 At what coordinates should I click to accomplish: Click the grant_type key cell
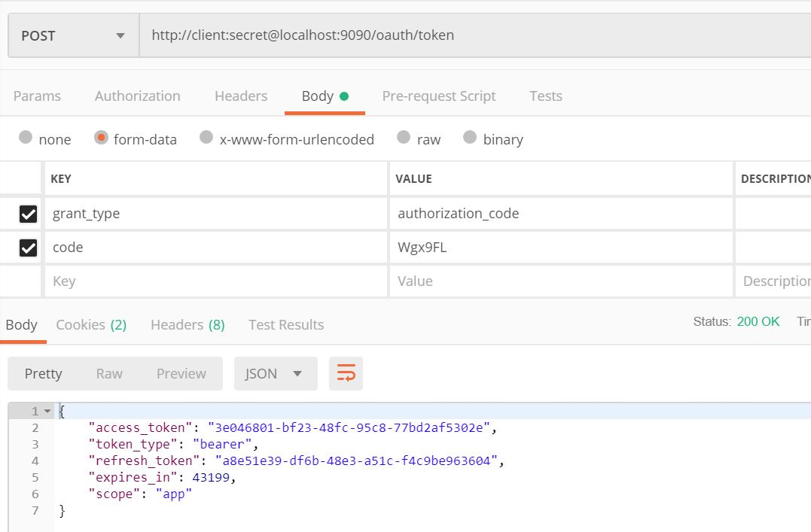[216, 214]
